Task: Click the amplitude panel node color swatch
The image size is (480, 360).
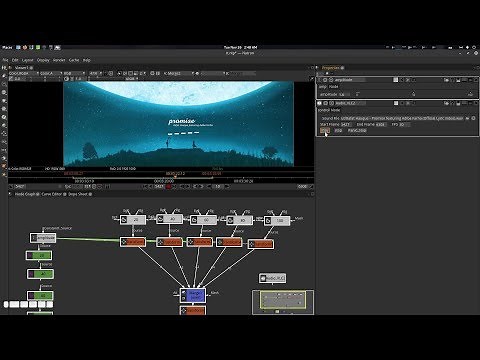Action: click(x=396, y=80)
